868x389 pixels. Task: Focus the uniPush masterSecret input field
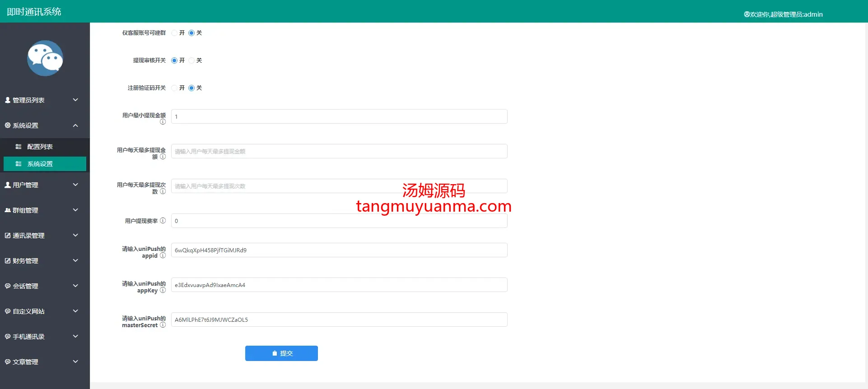[x=339, y=320]
